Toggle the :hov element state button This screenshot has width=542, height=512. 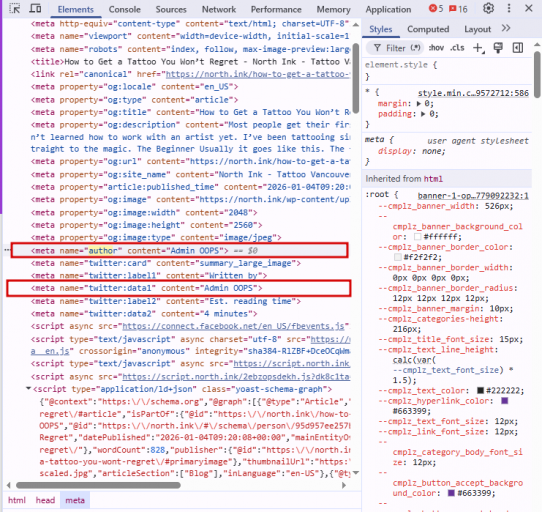[x=436, y=48]
